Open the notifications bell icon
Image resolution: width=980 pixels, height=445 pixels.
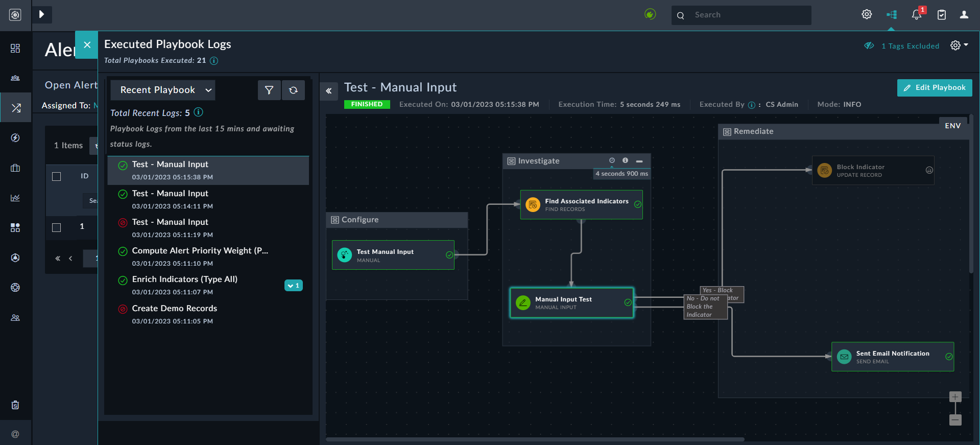point(917,15)
